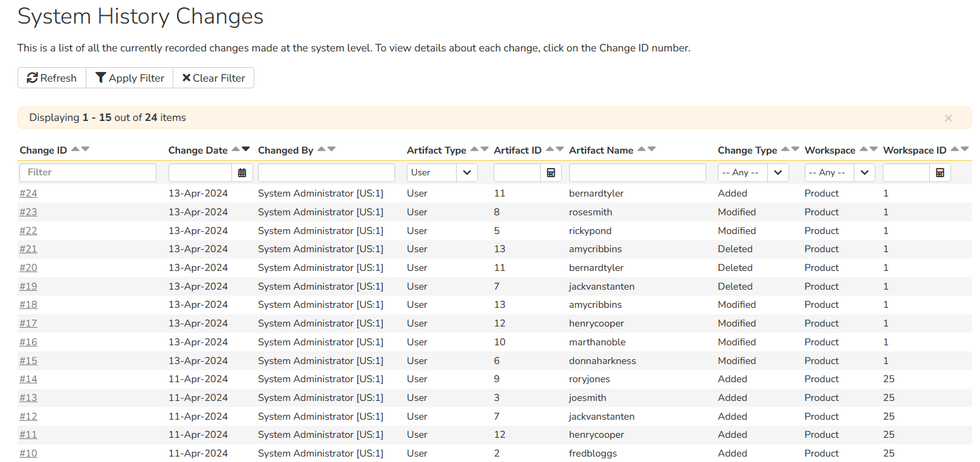Open change record #15 link
This screenshot has width=980, height=462.
coord(28,361)
